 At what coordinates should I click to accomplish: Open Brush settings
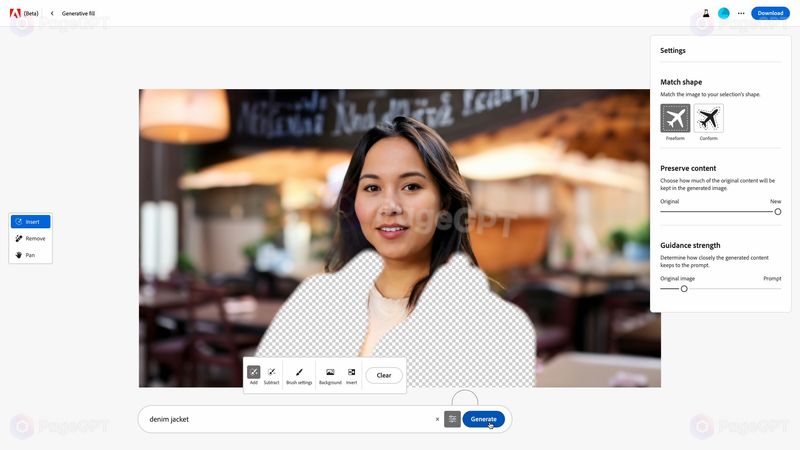click(x=299, y=375)
